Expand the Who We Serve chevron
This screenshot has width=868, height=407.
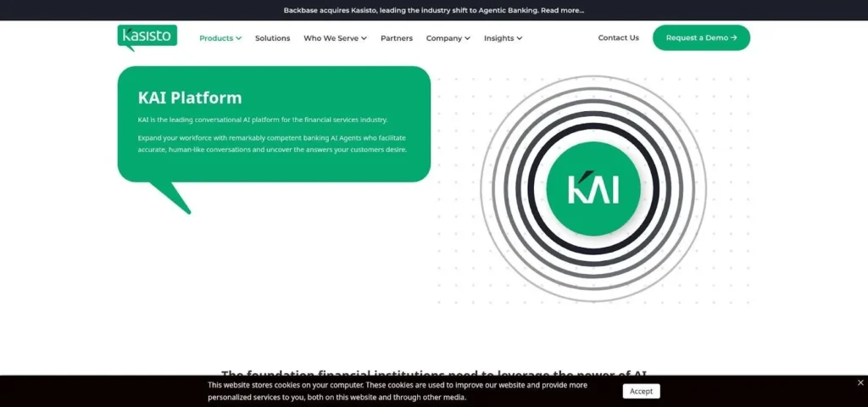(364, 38)
